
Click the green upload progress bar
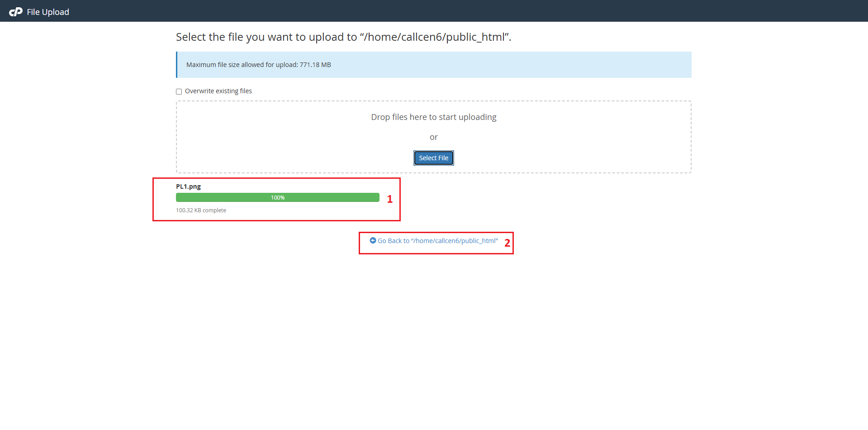point(226,197)
